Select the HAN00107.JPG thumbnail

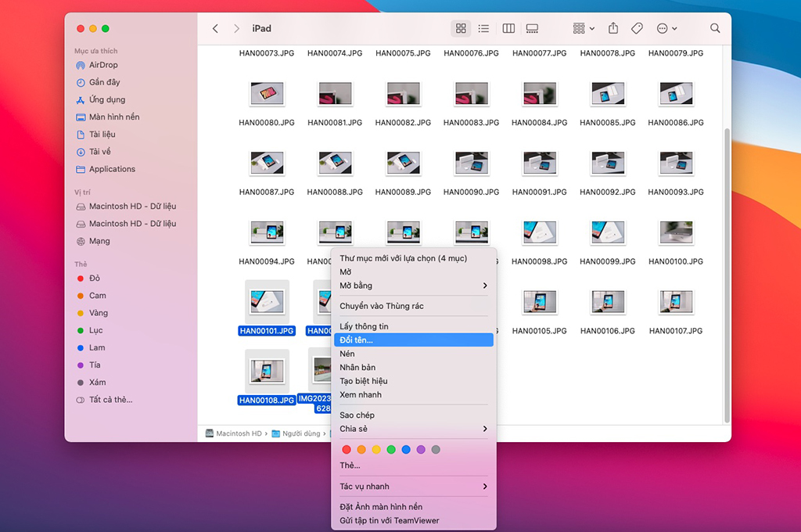click(676, 302)
